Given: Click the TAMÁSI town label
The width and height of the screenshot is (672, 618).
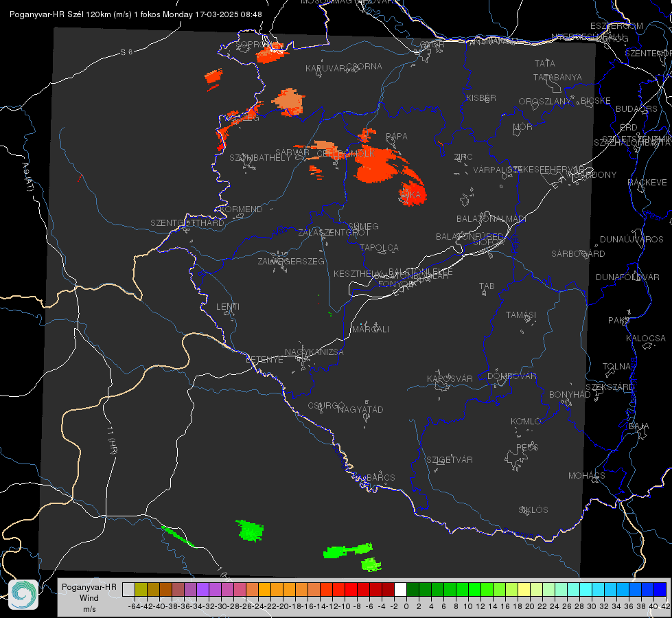Looking at the screenshot, I should 521,315.
